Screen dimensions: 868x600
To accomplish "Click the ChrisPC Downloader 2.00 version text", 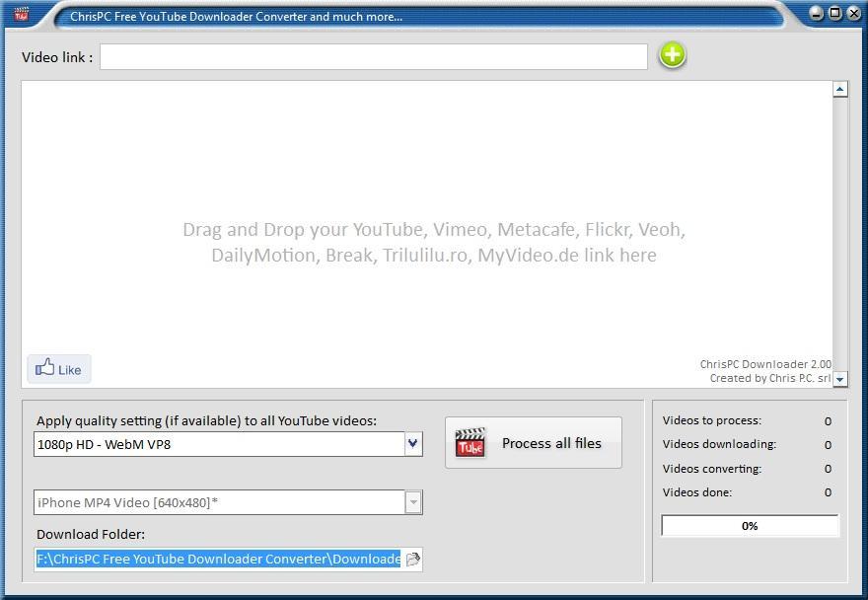I will (x=765, y=364).
